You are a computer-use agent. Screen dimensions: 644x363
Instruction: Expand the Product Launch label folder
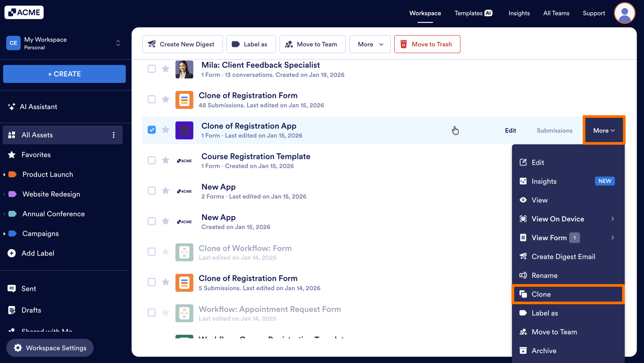tap(4, 174)
